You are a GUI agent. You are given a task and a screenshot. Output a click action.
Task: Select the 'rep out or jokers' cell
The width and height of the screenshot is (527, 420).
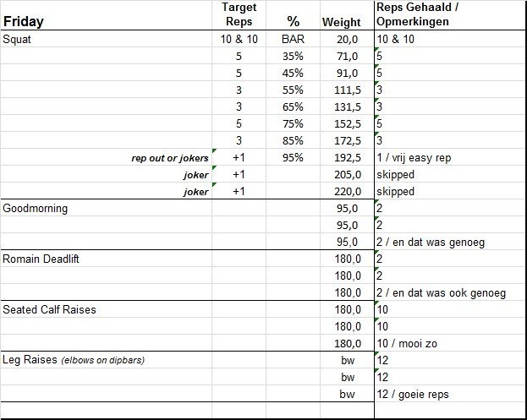pyautogui.click(x=171, y=157)
